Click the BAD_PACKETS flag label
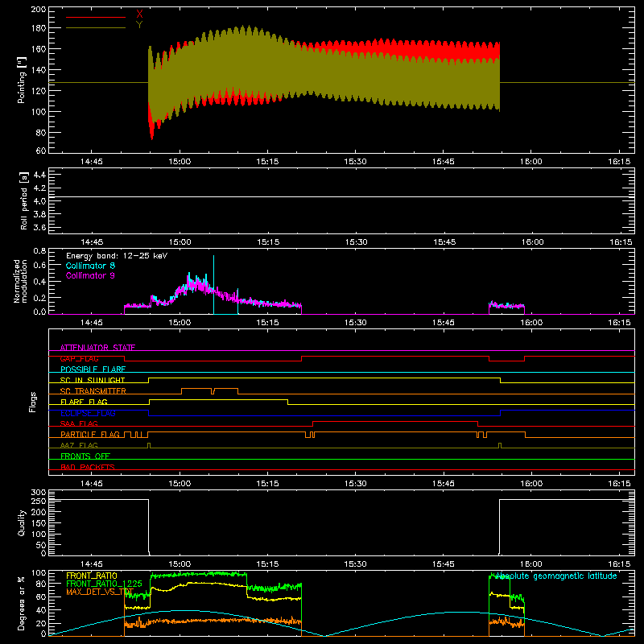The image size is (644, 644). click(88, 467)
